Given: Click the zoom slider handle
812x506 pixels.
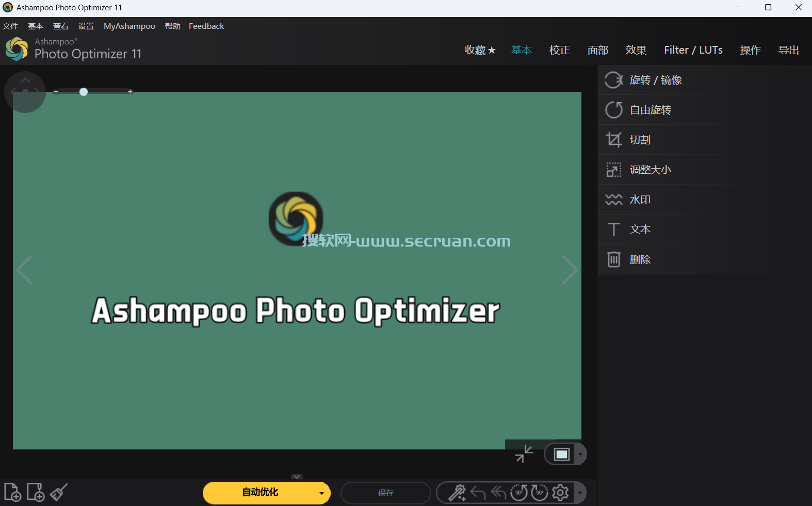Looking at the screenshot, I should (84, 92).
